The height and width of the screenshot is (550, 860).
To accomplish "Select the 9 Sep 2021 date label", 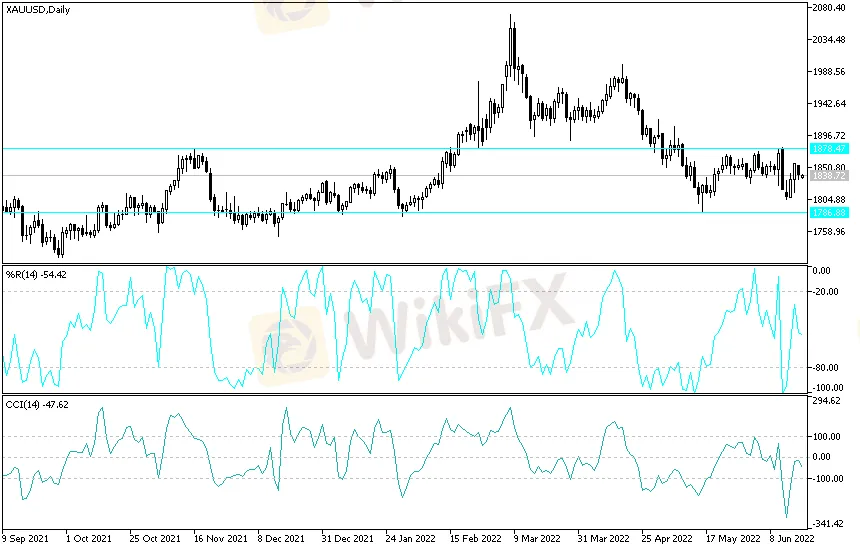I will tap(26, 537).
